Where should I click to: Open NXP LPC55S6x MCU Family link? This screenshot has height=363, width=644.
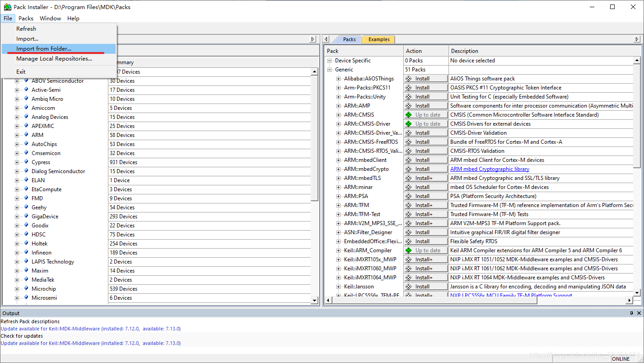[511, 296]
